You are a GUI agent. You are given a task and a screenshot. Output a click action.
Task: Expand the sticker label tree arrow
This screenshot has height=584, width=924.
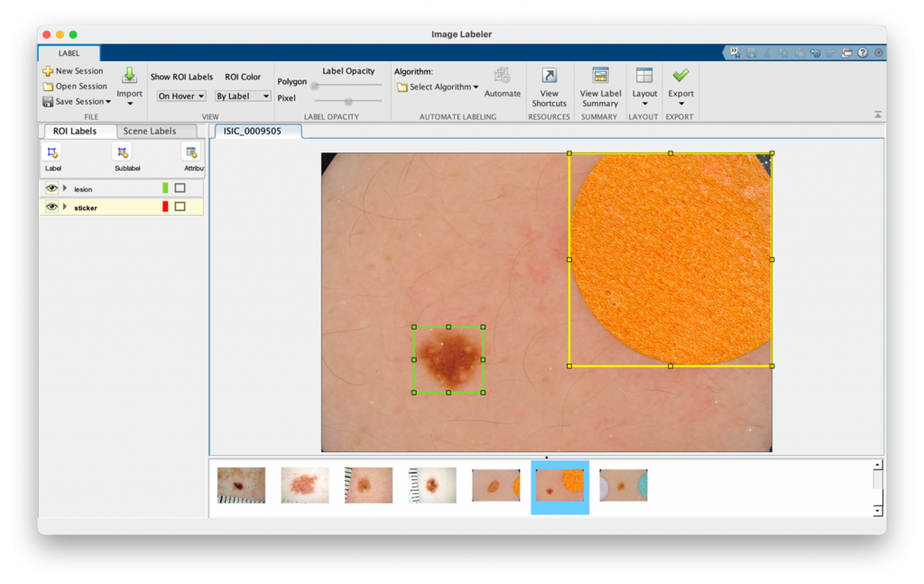[65, 207]
